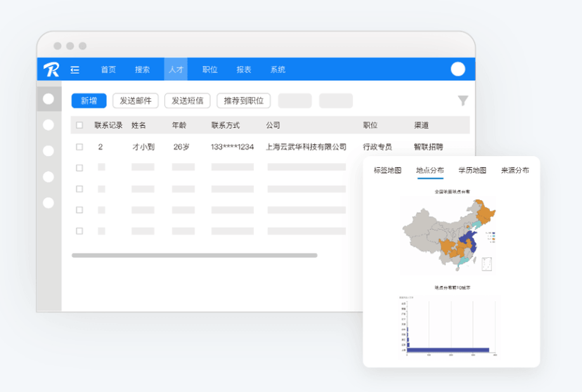Image resolution: width=582 pixels, height=392 pixels.
Task: Collapse the sidebar with the menu-fold icon
Action: (75, 70)
